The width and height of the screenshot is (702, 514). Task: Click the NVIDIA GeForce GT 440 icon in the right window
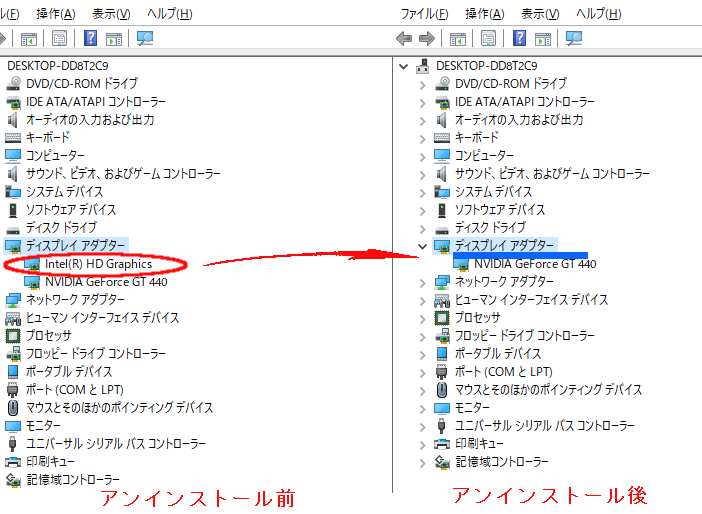(462, 264)
